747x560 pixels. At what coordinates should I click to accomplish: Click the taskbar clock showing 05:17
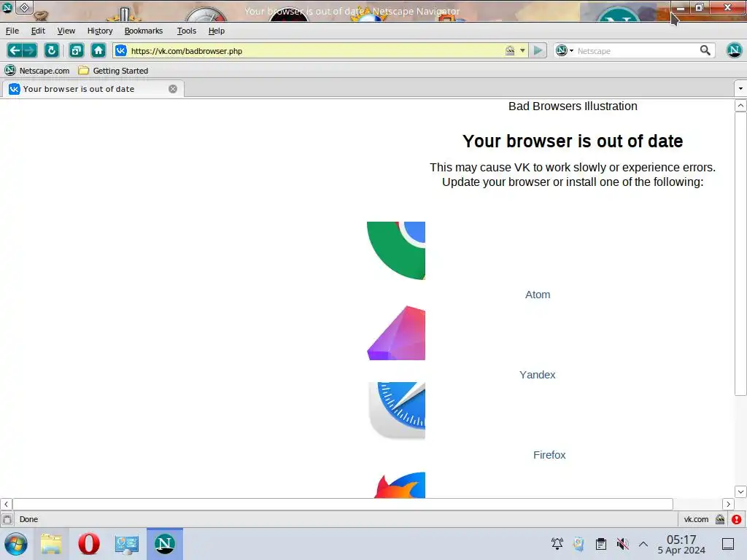tap(681, 544)
